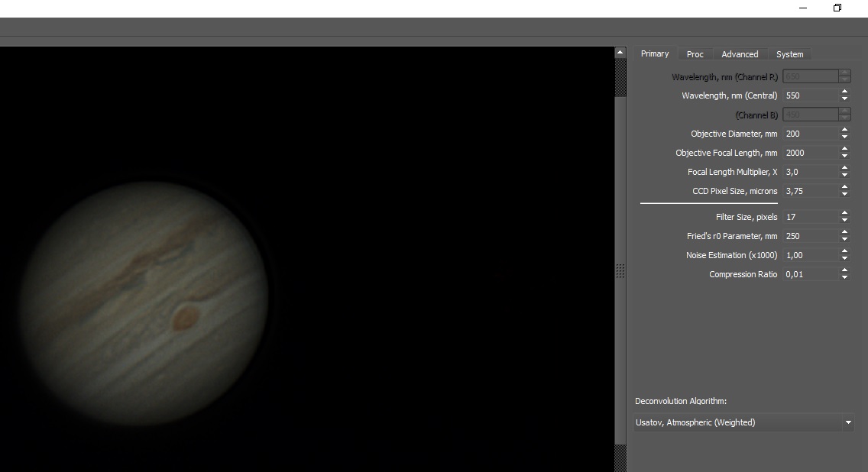Image resolution: width=868 pixels, height=472 pixels.
Task: Go to the Primary tab
Action: click(x=654, y=53)
